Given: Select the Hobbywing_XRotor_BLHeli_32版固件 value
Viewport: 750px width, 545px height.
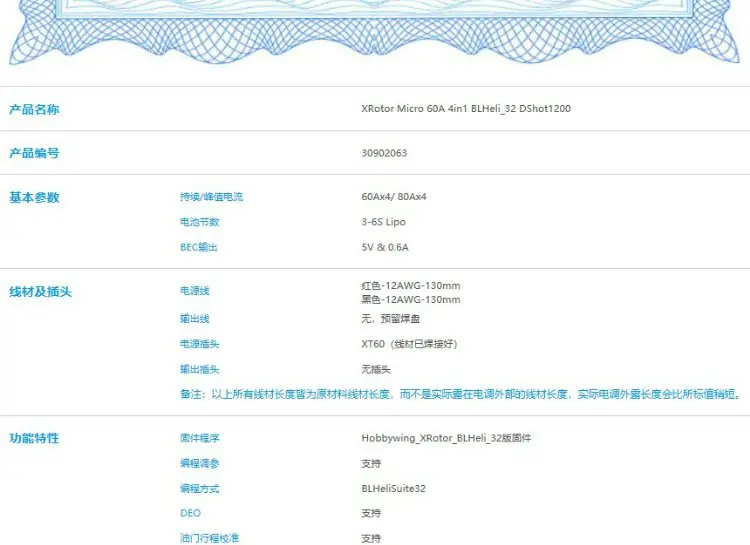Looking at the screenshot, I should pyautogui.click(x=446, y=438).
